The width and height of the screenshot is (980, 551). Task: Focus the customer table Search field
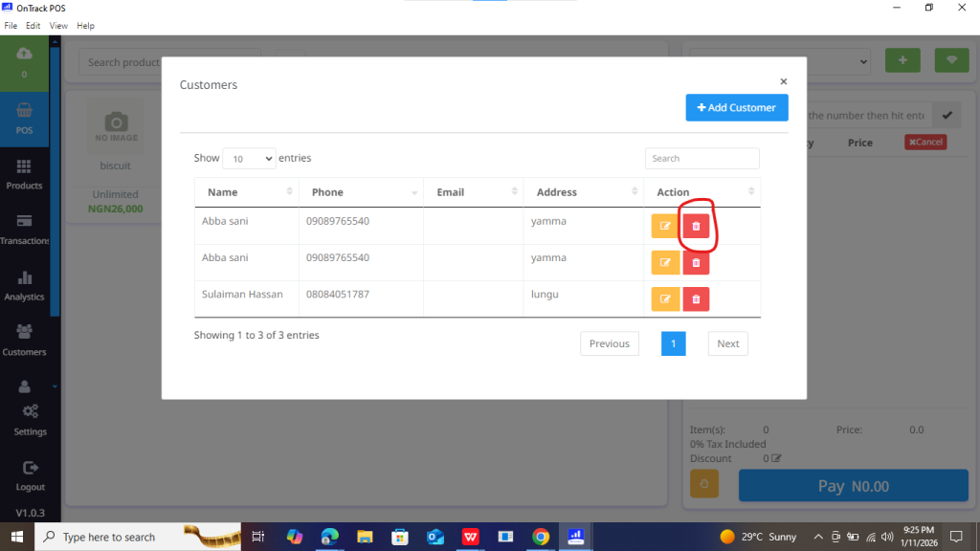click(x=702, y=159)
